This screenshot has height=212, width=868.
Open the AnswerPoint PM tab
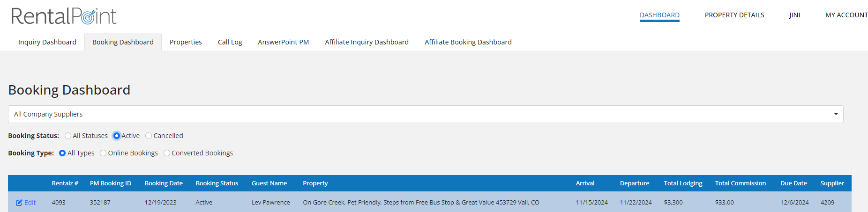click(283, 42)
